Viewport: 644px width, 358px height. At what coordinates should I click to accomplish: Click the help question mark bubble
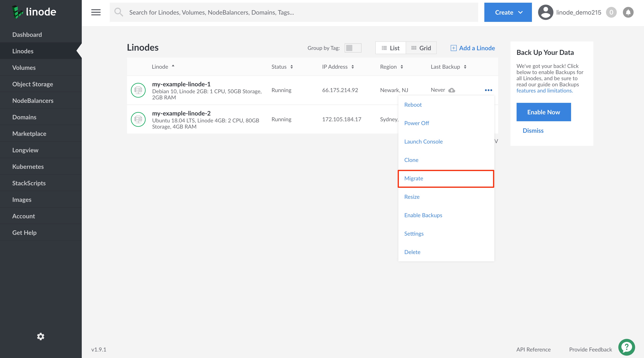[626, 347]
